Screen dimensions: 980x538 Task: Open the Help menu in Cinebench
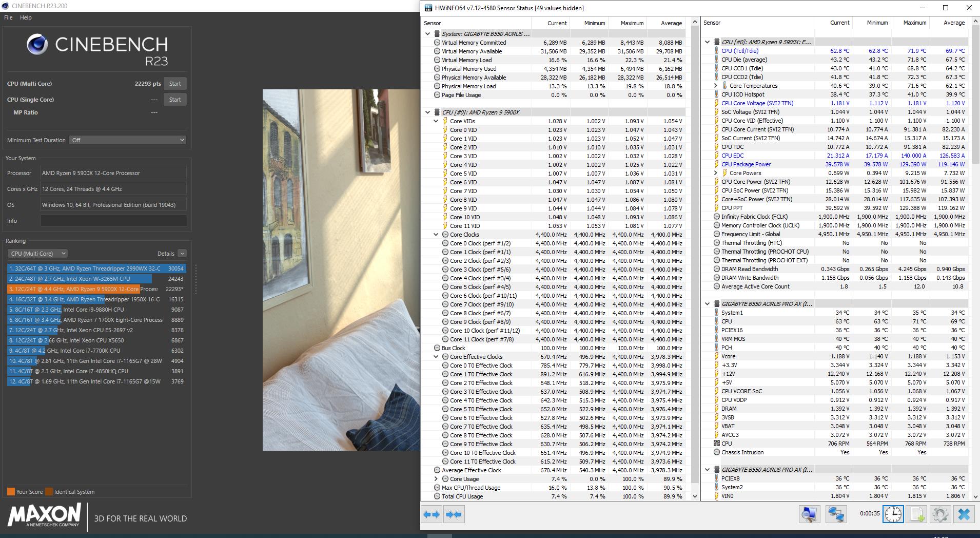pyautogui.click(x=26, y=17)
